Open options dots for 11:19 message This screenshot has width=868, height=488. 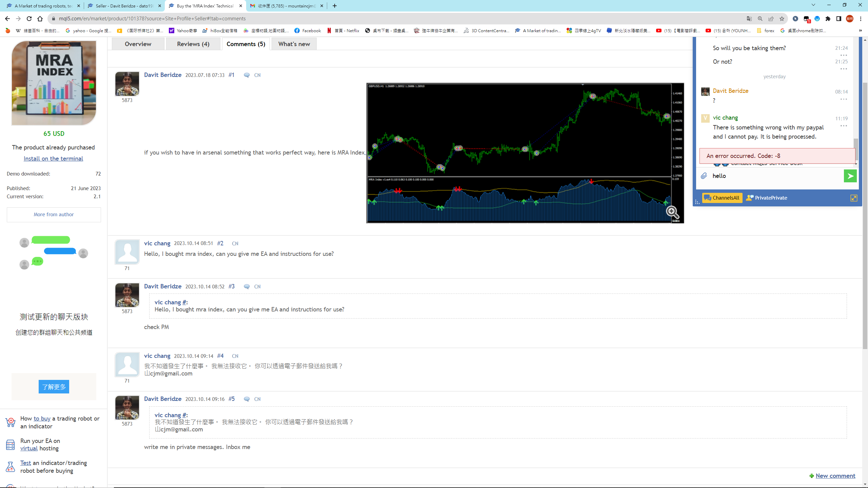coord(844,126)
